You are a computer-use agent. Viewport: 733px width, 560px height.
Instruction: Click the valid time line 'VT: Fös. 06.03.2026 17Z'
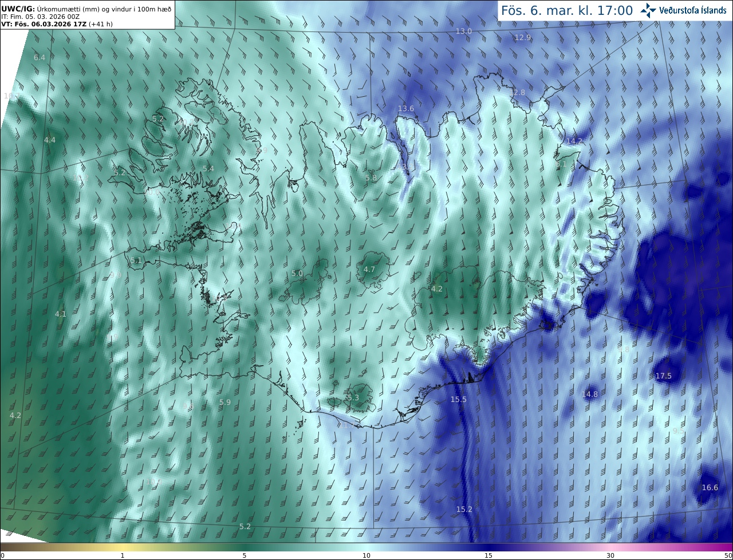point(44,24)
